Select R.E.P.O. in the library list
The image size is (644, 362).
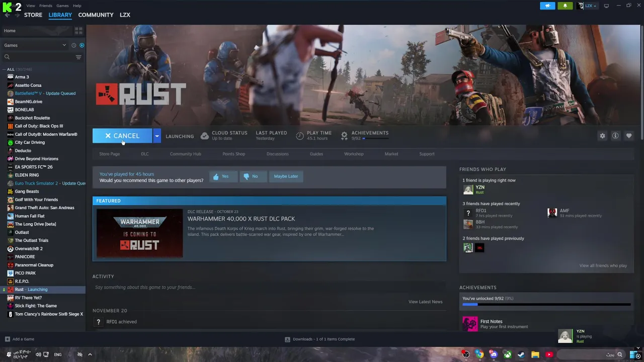click(x=43, y=281)
